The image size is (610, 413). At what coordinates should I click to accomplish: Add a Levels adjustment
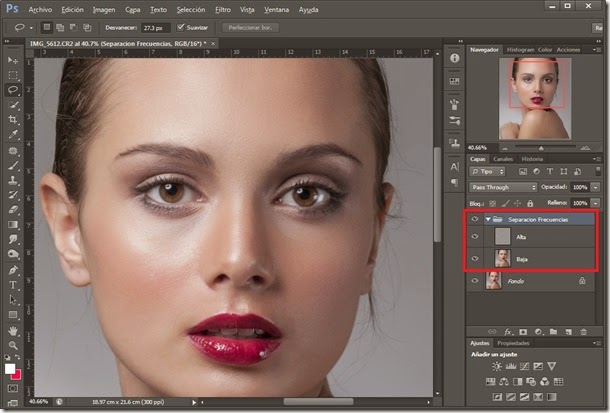(x=511, y=366)
